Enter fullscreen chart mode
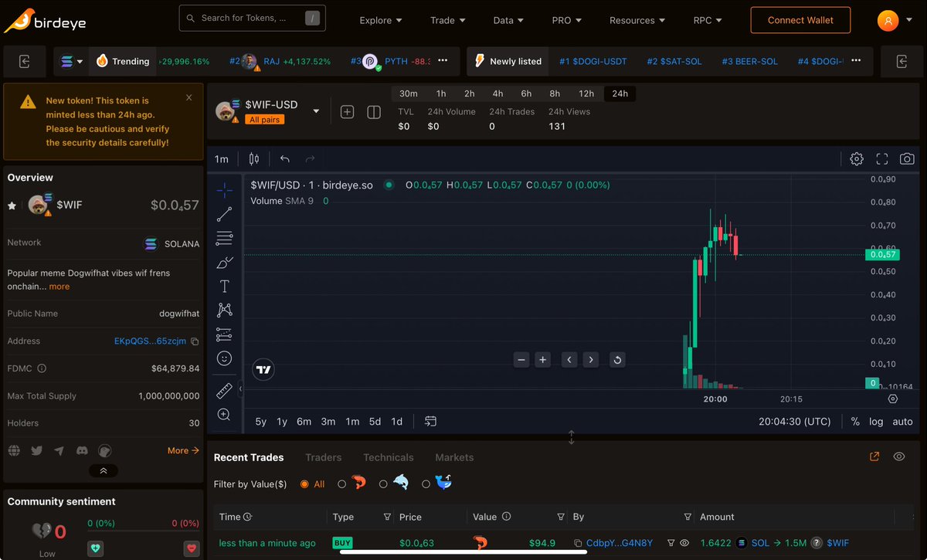The image size is (927, 560). 882,159
